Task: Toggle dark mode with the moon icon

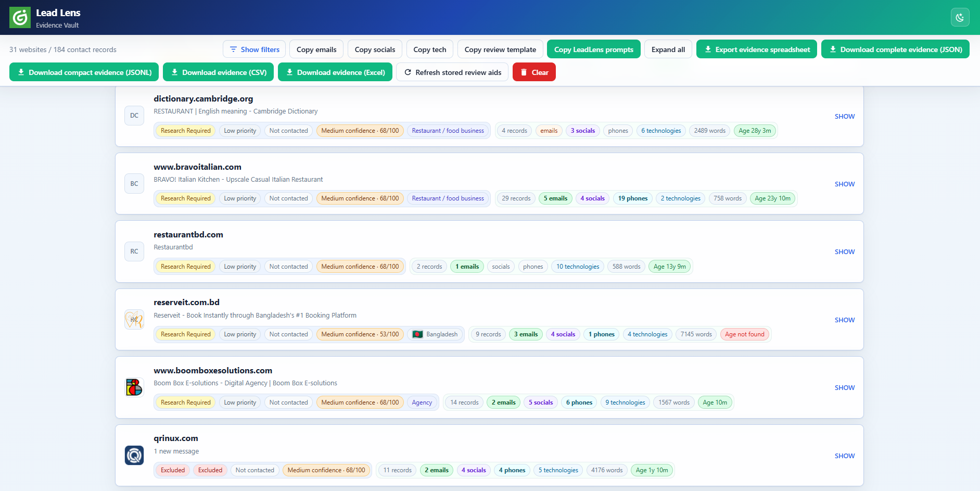Action: [x=960, y=17]
